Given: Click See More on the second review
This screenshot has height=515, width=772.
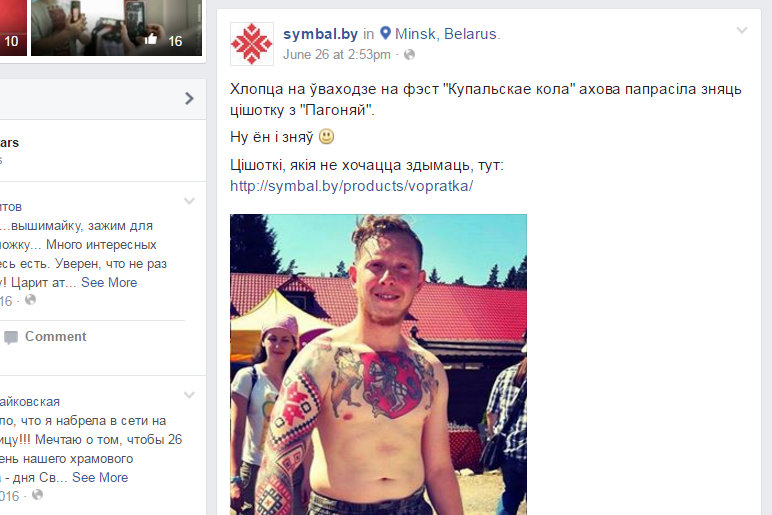Looking at the screenshot, I should coord(100,478).
